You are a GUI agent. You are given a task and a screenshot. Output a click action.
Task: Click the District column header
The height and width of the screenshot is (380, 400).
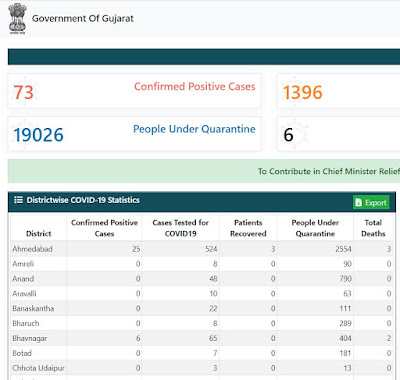coord(39,234)
